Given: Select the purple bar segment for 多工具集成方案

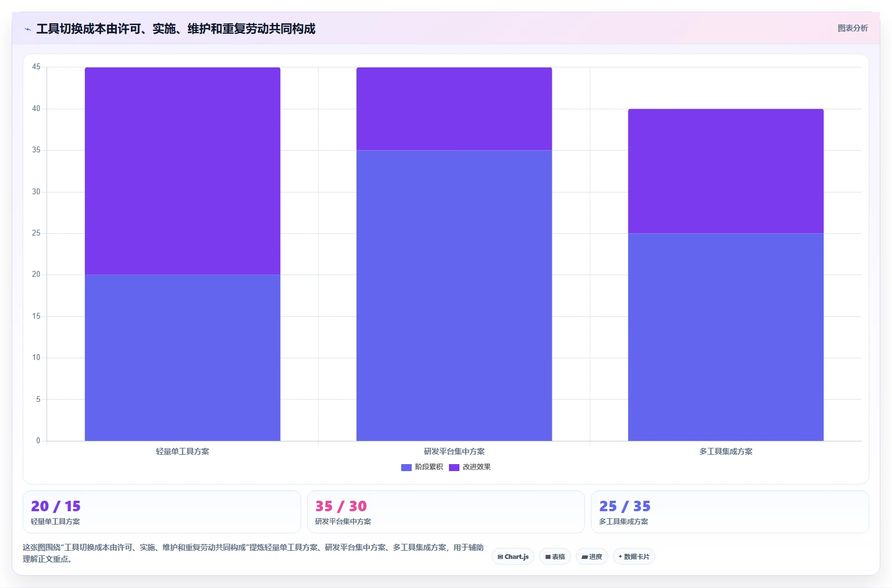Looking at the screenshot, I should click(726, 171).
